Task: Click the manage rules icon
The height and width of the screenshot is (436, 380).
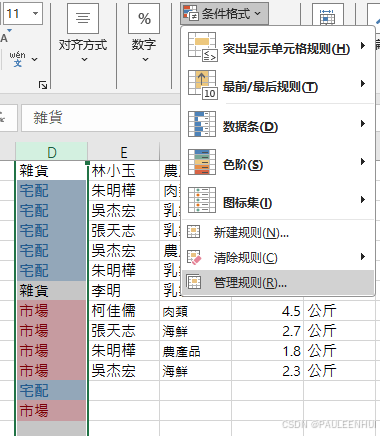Action: point(194,282)
